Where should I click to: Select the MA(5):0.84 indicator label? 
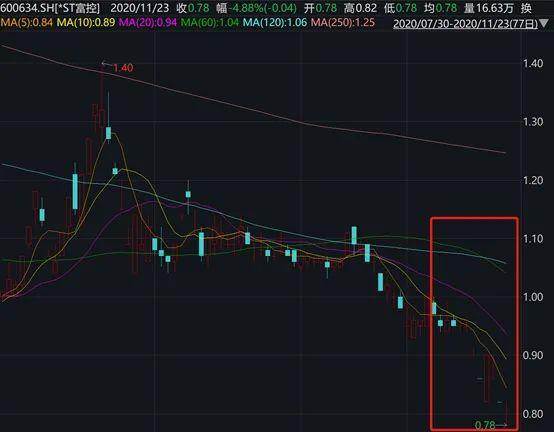(x=26, y=23)
